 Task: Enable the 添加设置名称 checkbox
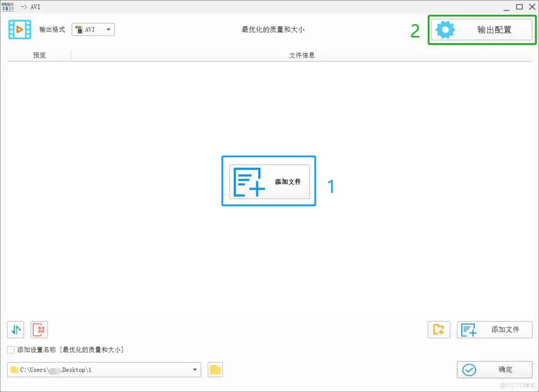[x=10, y=349]
